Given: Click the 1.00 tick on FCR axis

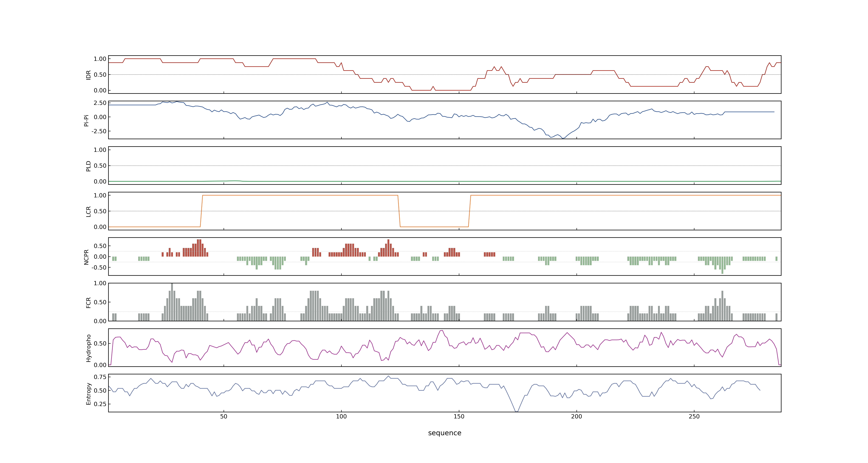Looking at the screenshot, I should coord(100,283).
